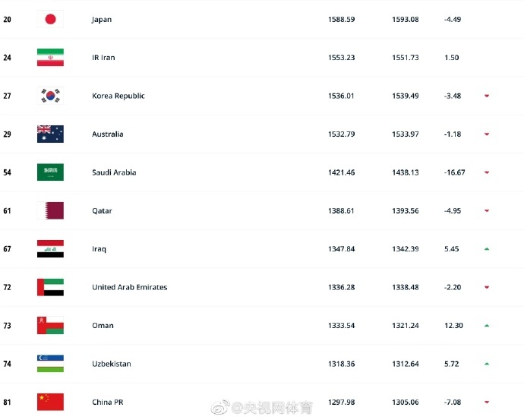Viewport: 524px width, 420px height.
Task: Click the Australia flag icon
Action: coord(50,134)
